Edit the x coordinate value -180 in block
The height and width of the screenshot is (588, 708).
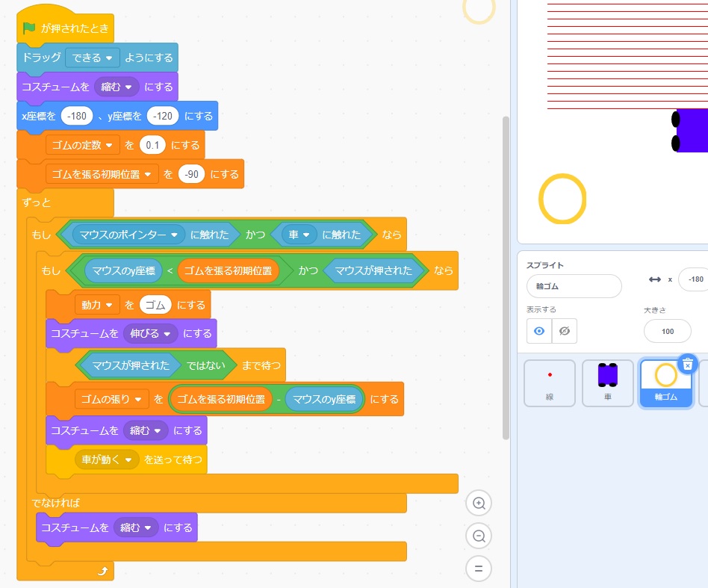click(x=77, y=116)
